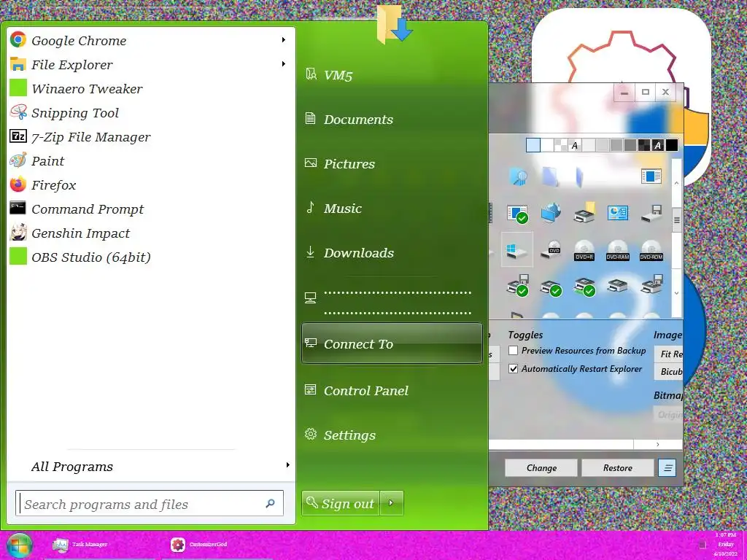Image resolution: width=747 pixels, height=560 pixels.
Task: Select white background with A swatch
Action: click(575, 145)
